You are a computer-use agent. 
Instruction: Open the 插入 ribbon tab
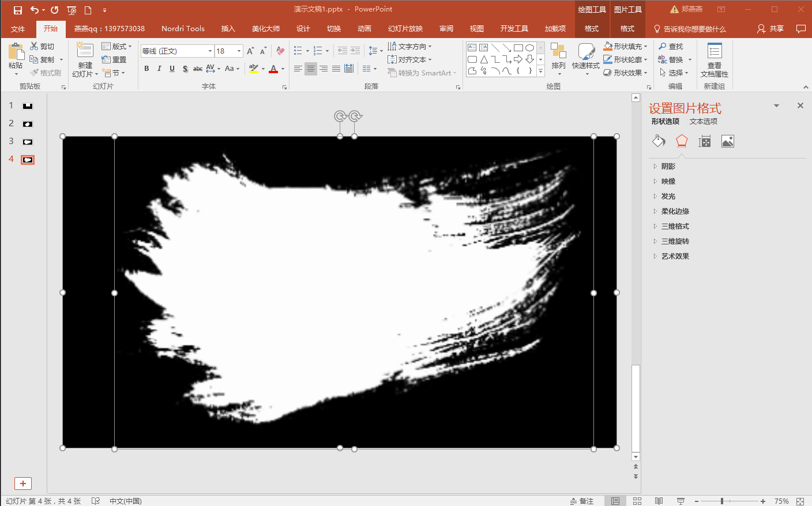pyautogui.click(x=227, y=28)
